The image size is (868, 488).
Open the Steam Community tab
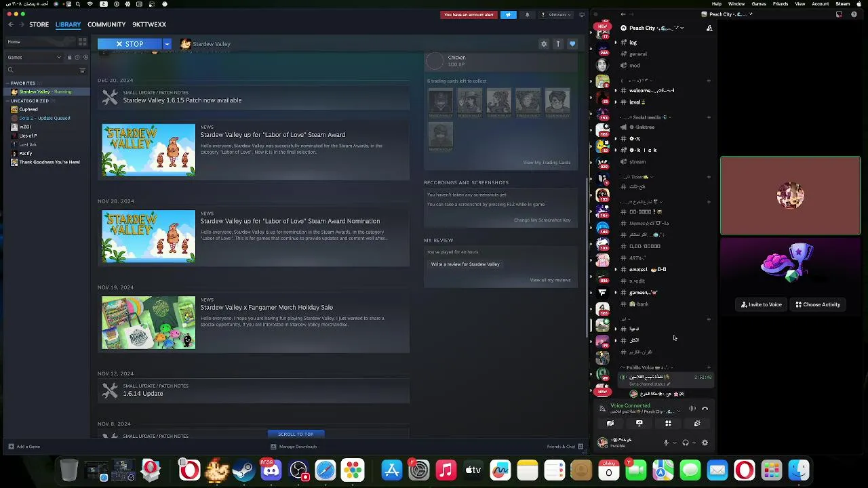106,24
